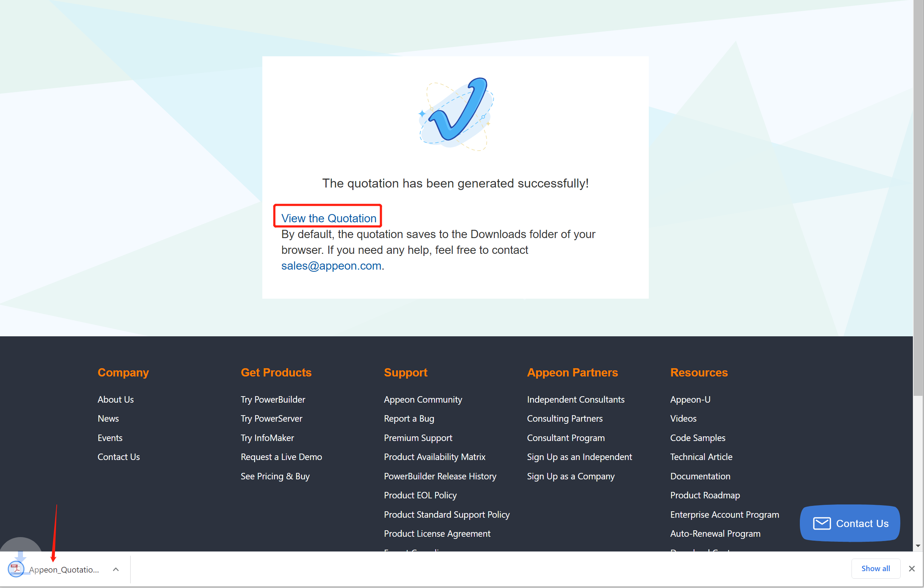Open About Us in Company footer
Image resolution: width=924 pixels, height=588 pixels.
tap(116, 399)
